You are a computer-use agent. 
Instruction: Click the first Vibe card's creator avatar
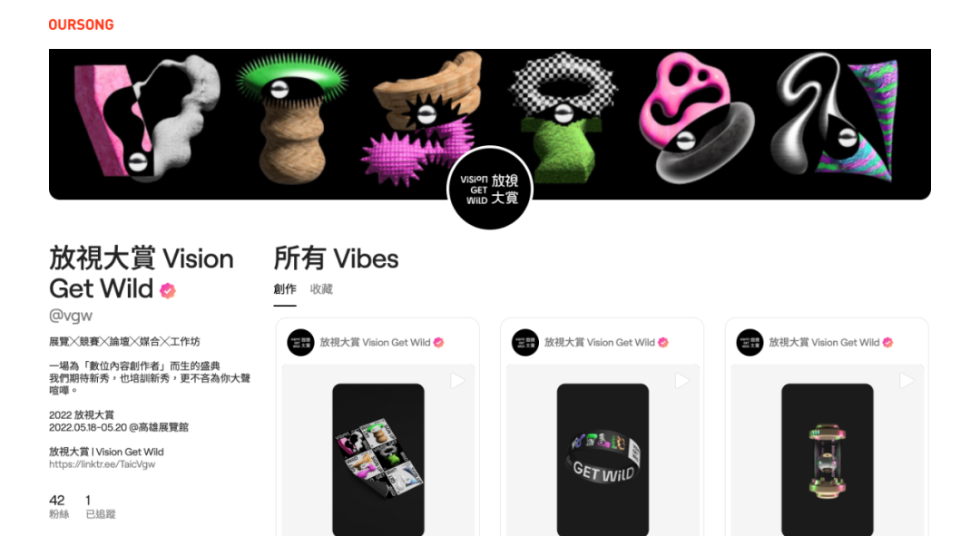point(300,342)
